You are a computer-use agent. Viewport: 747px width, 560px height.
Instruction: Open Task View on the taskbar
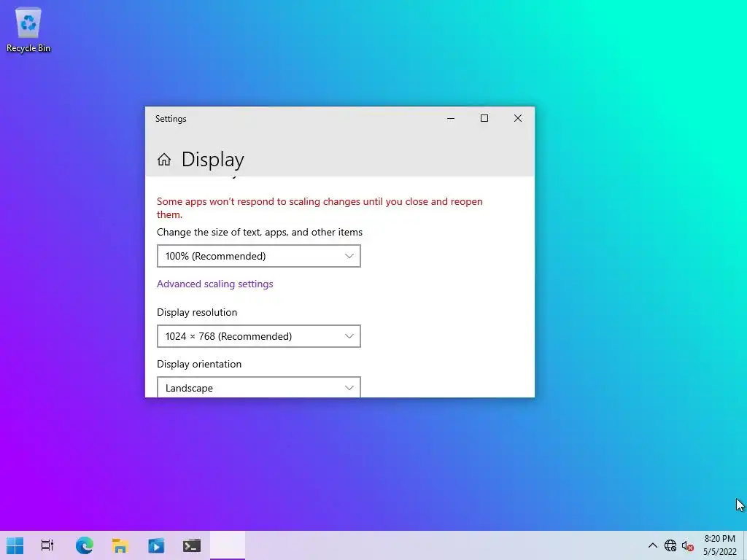tap(47, 545)
